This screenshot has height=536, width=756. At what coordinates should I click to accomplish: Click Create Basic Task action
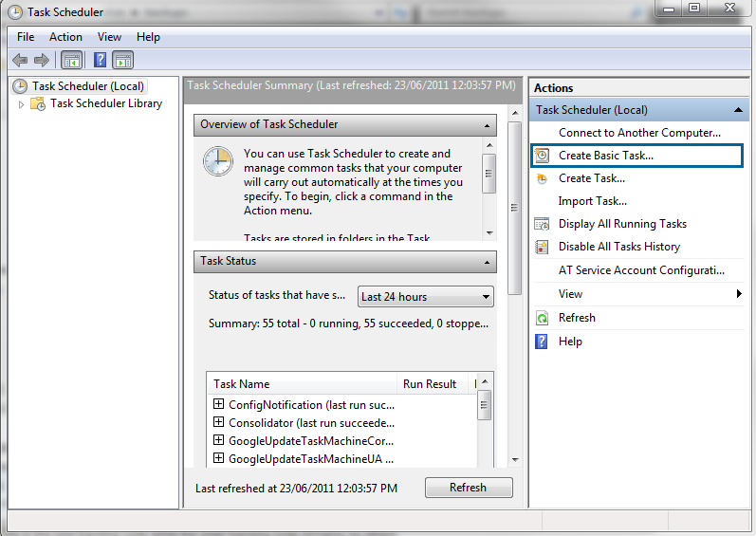click(x=636, y=156)
